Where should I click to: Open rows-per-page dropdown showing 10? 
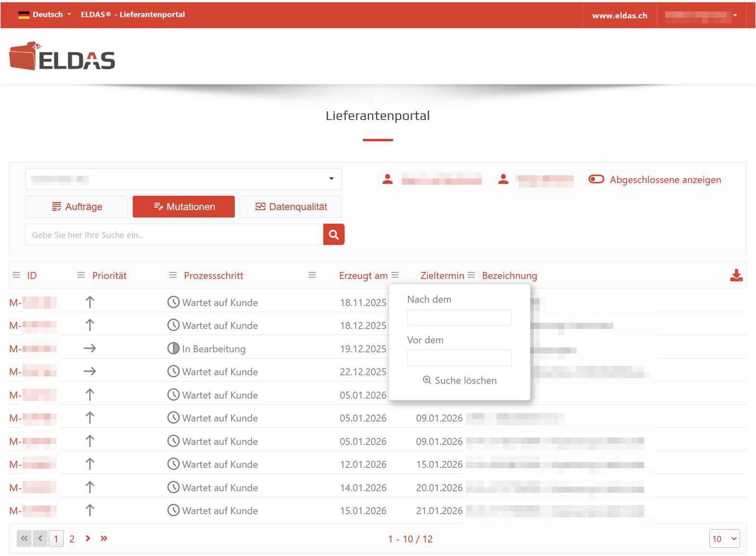[724, 539]
